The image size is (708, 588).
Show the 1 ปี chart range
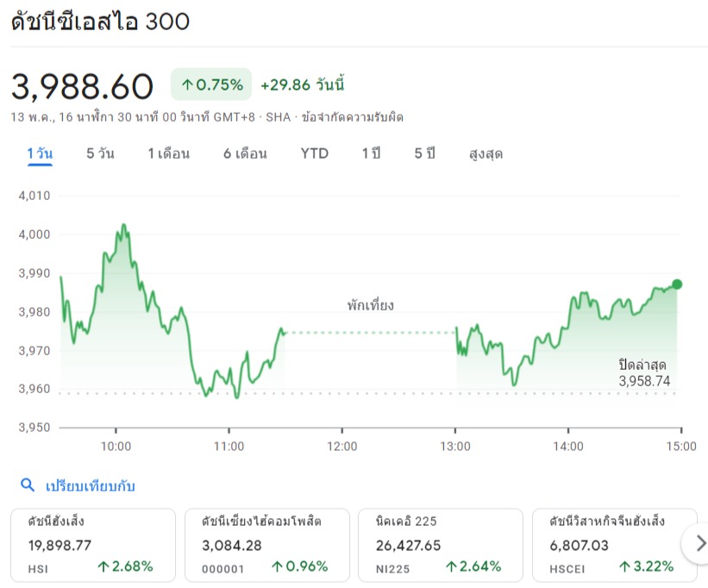click(371, 153)
